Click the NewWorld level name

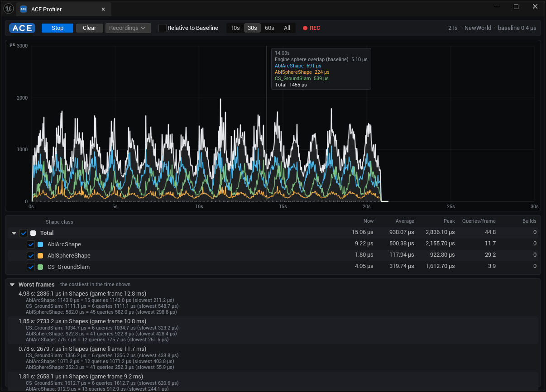tap(478, 28)
